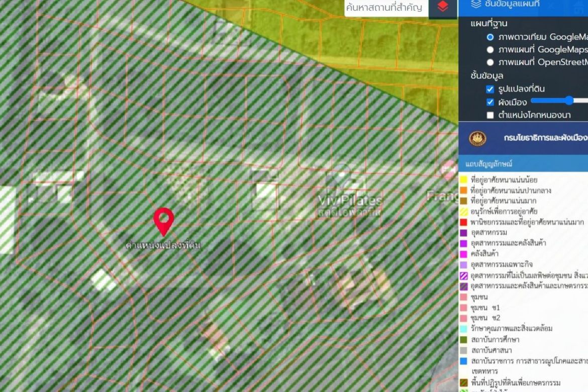Click the แถบสัญลักษณ์ legend header
This screenshot has height=392, width=588.
click(x=488, y=164)
